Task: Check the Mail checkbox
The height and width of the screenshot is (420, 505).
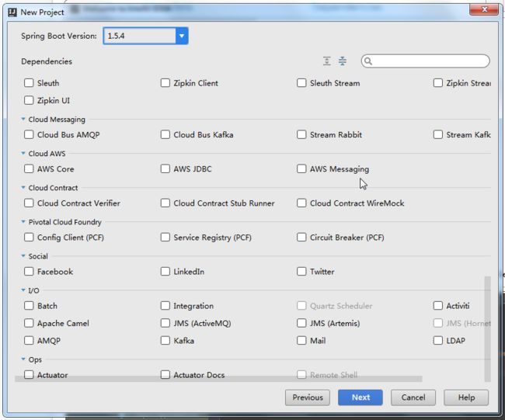Action: pyautogui.click(x=301, y=340)
